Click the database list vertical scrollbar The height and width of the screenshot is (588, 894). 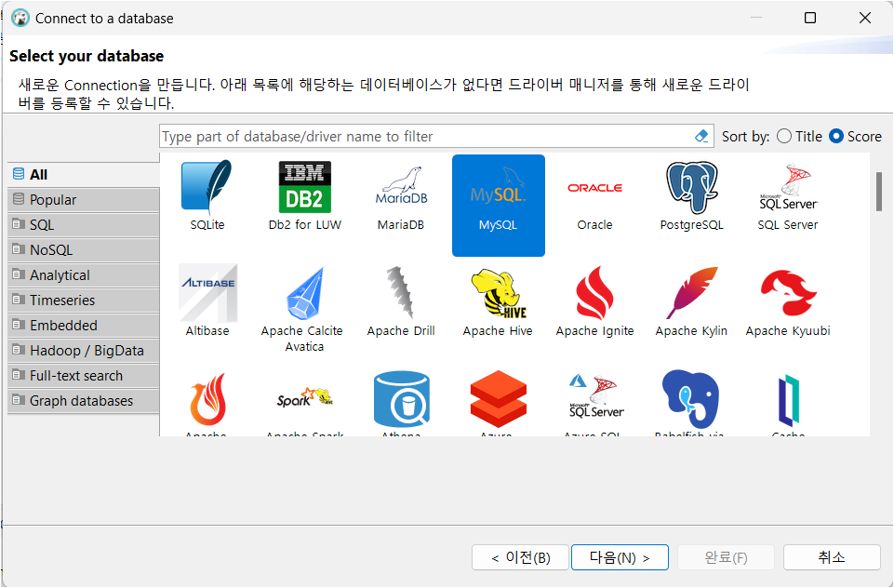coord(878,193)
